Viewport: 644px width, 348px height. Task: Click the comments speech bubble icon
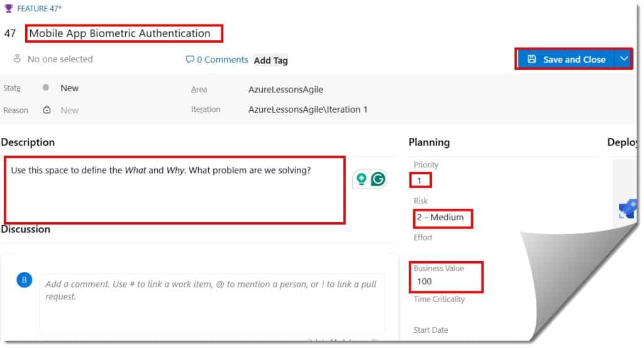190,60
